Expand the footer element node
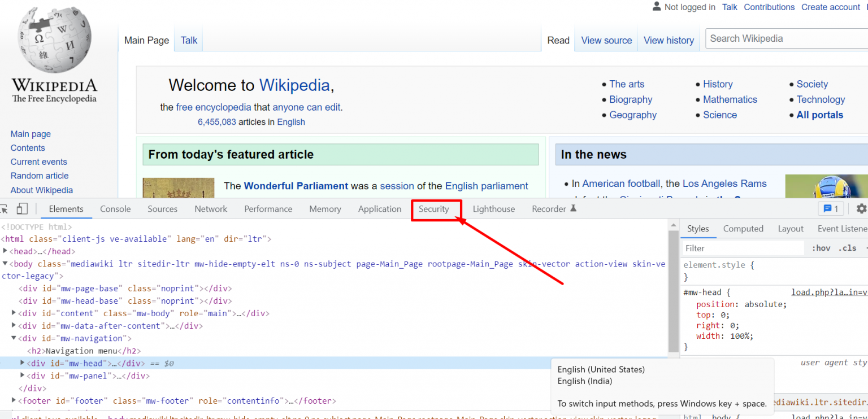Screen dimensions: 868x419 [14, 401]
